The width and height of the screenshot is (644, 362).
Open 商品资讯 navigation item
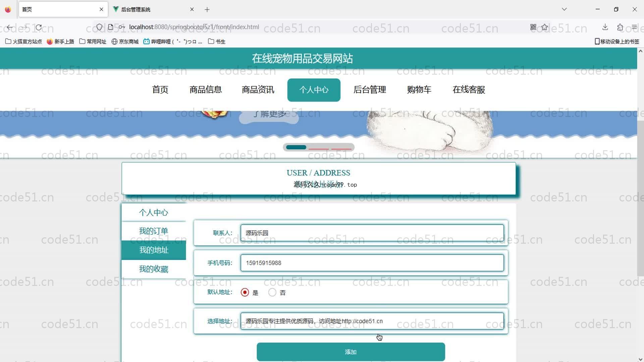(x=258, y=90)
